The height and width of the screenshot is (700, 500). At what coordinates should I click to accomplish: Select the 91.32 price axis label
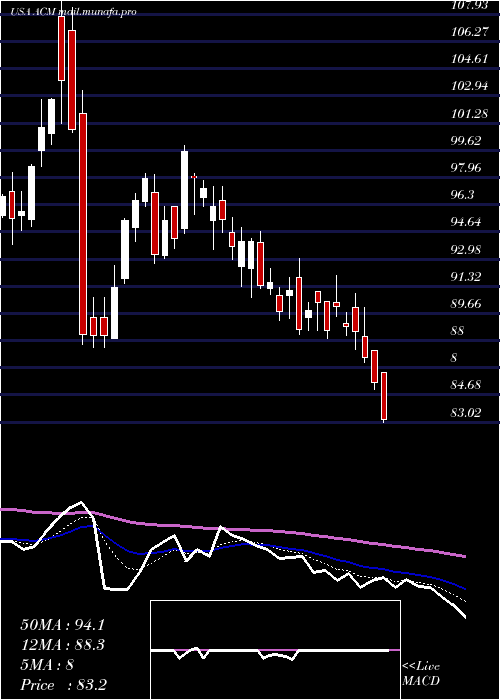point(466,277)
